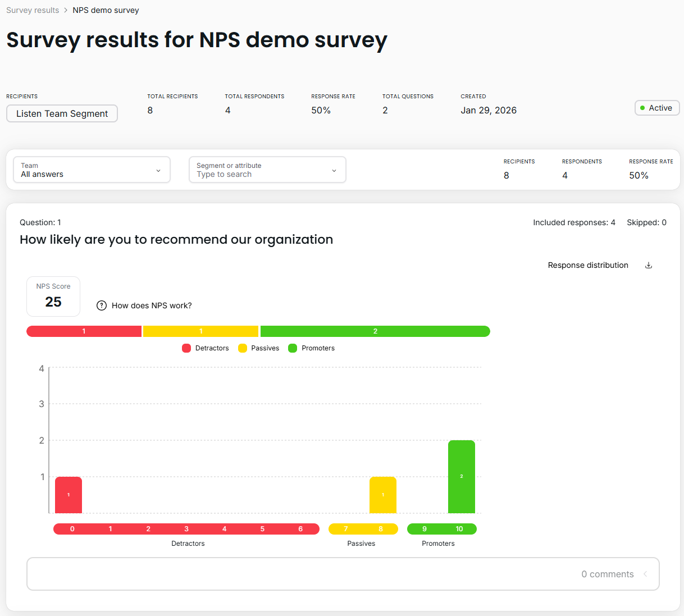Toggle Promoters legend item in chart
The width and height of the screenshot is (684, 616).
[312, 348]
